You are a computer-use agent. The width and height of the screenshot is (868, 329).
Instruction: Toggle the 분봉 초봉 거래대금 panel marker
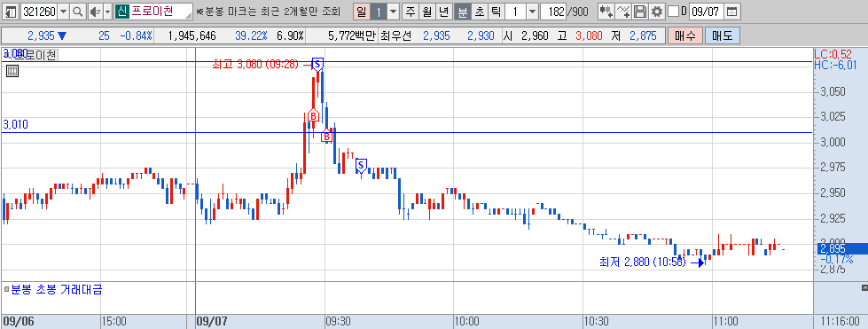[x=6, y=289]
